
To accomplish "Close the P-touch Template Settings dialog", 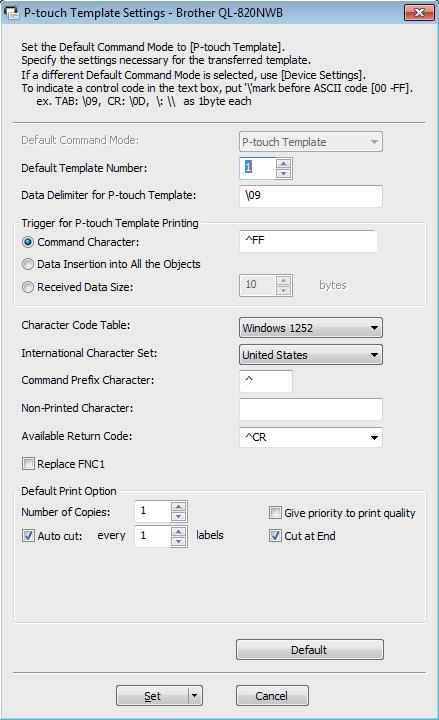I will [x=419, y=12].
